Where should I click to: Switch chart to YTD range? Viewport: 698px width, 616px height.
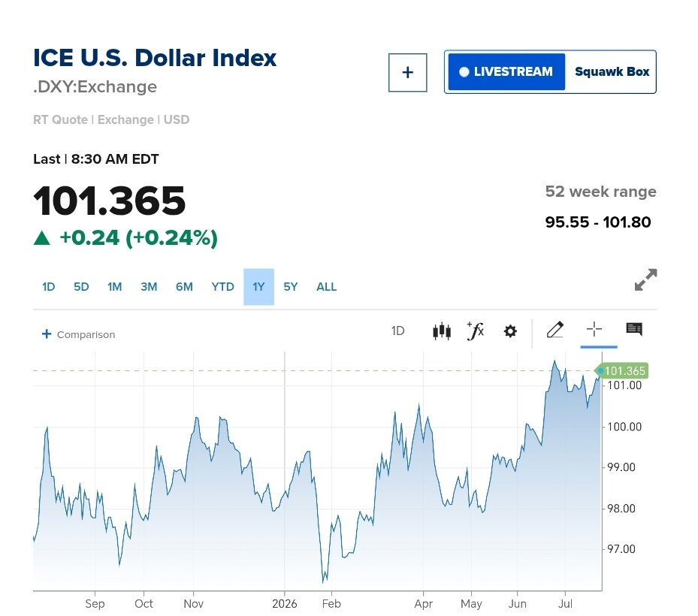pos(222,287)
